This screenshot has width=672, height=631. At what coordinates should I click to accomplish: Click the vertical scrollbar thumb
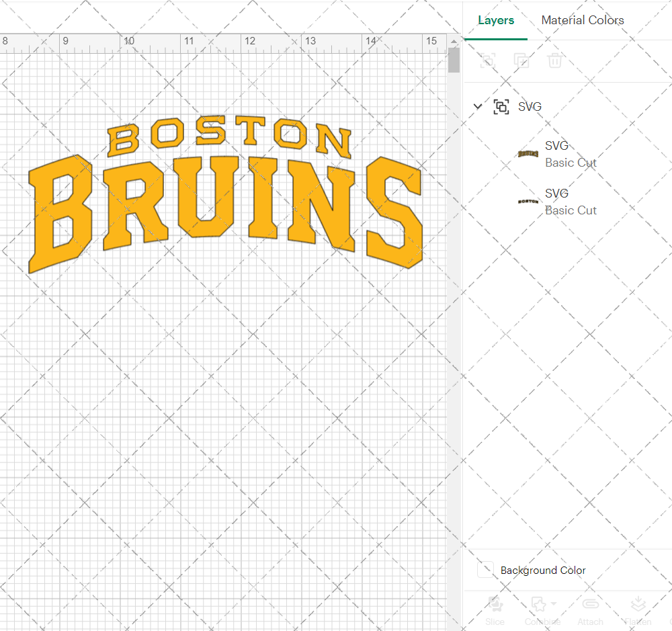pos(454,60)
